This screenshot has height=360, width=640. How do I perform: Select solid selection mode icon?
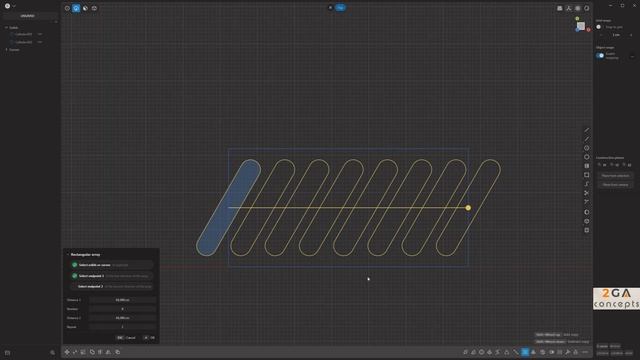[94, 8]
